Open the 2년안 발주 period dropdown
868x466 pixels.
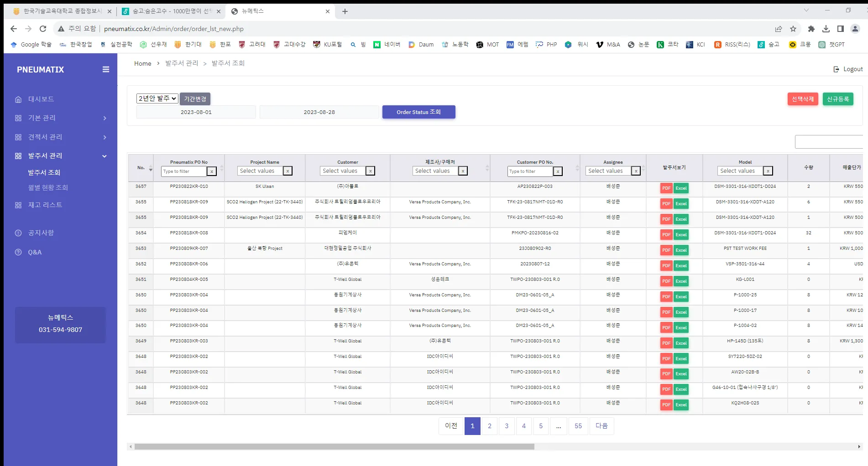[x=157, y=98]
